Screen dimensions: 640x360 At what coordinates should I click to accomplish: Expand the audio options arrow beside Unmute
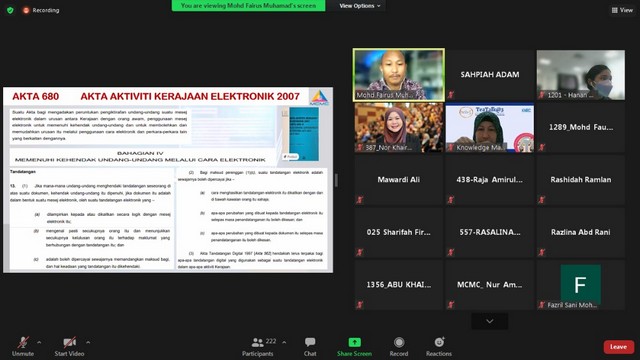coord(39,342)
